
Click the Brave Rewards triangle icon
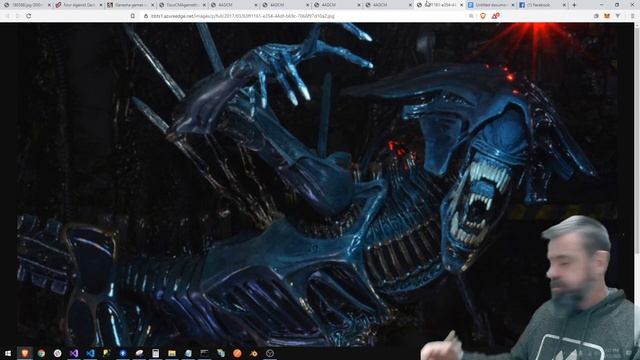pos(495,16)
